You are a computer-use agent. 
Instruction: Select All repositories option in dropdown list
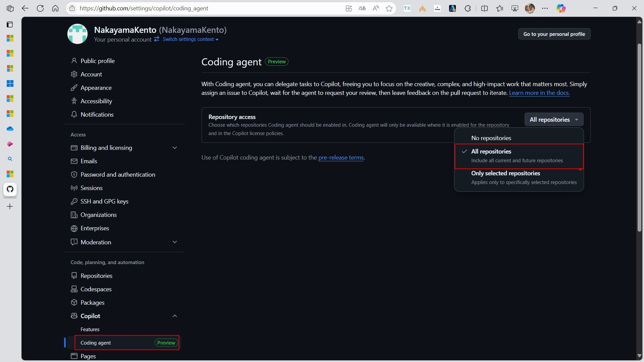(519, 156)
